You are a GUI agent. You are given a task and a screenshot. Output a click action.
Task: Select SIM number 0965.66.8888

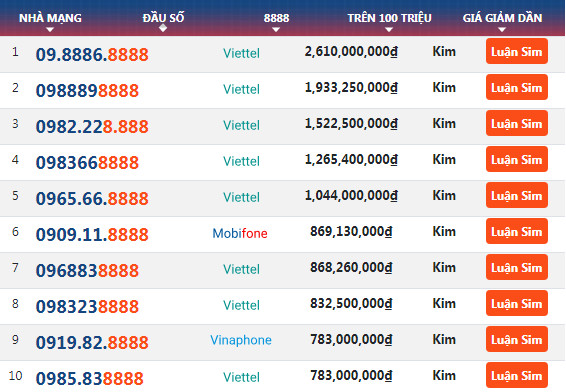(92, 199)
